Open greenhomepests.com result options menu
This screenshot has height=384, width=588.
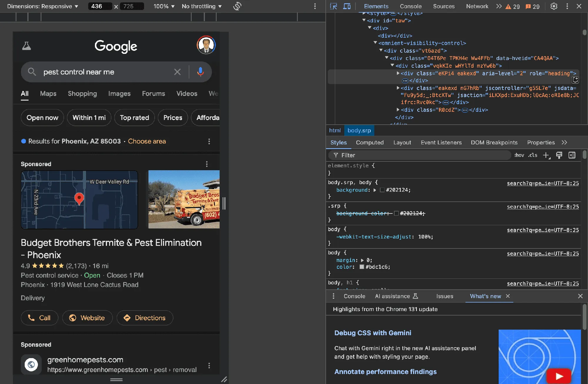[209, 365]
